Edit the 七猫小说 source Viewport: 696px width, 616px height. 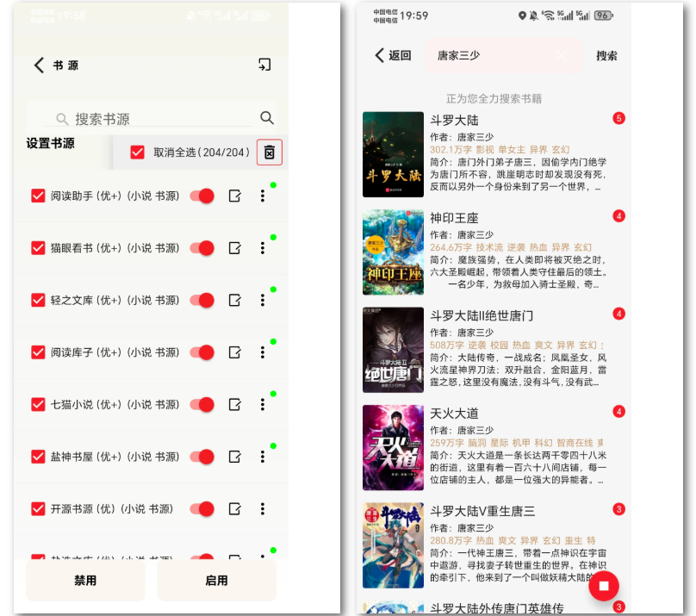tap(235, 404)
